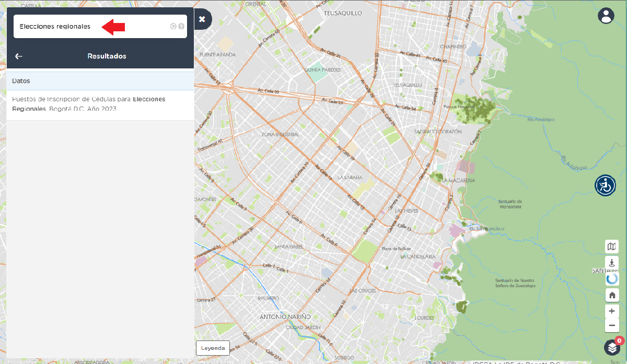
Task: Show the map Leyenda
Action: pyautogui.click(x=213, y=348)
